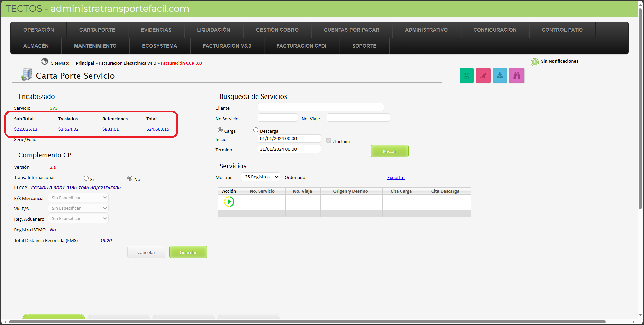The height and width of the screenshot is (325, 644).
Task: Click the SiteMap globe icon
Action: point(45,62)
